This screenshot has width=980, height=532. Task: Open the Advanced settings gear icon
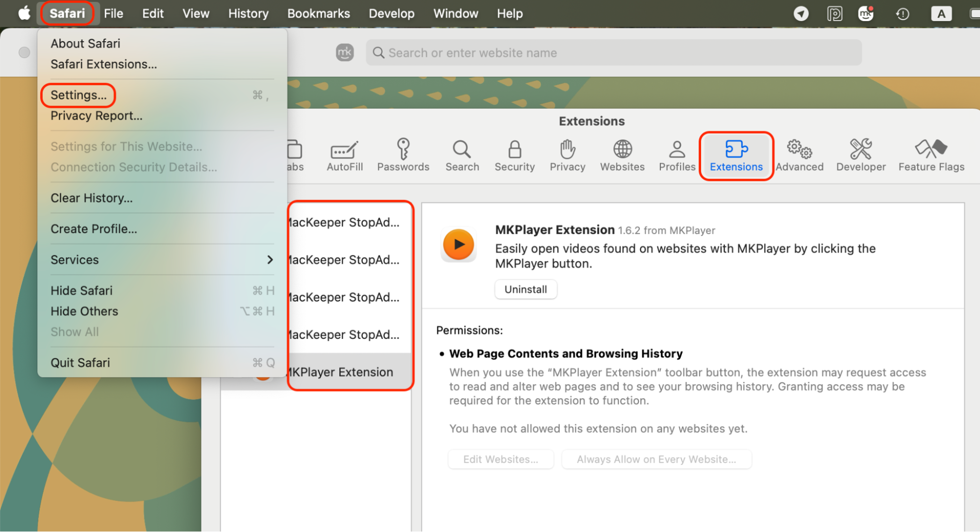click(799, 155)
